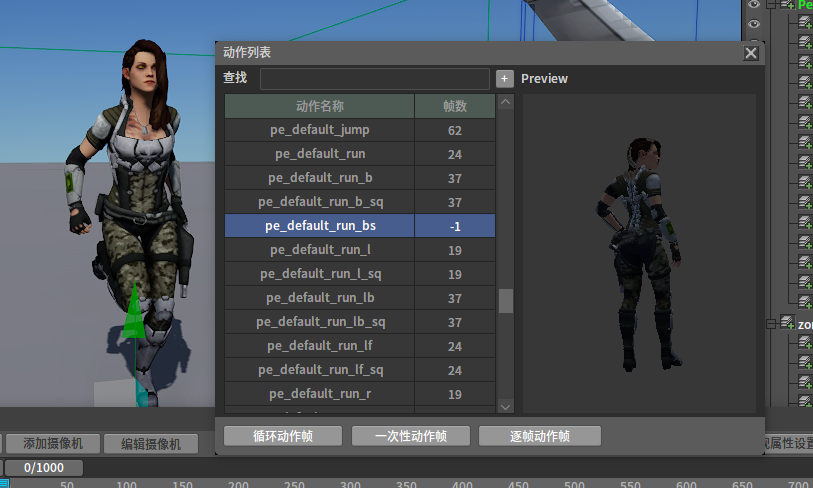Select the pe_default_run_lf_sq animation row

[319, 370]
